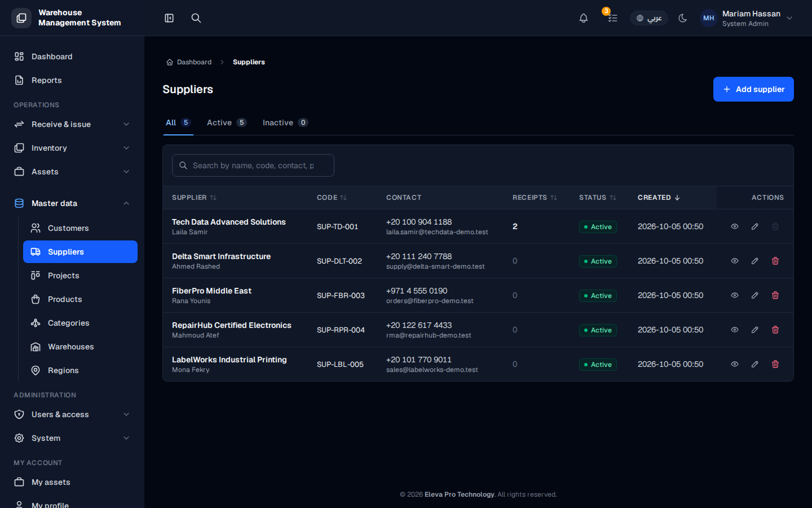Delete LabelWorks Industrial Printing supplier
Screen dimensions: 812x508
[775, 364]
